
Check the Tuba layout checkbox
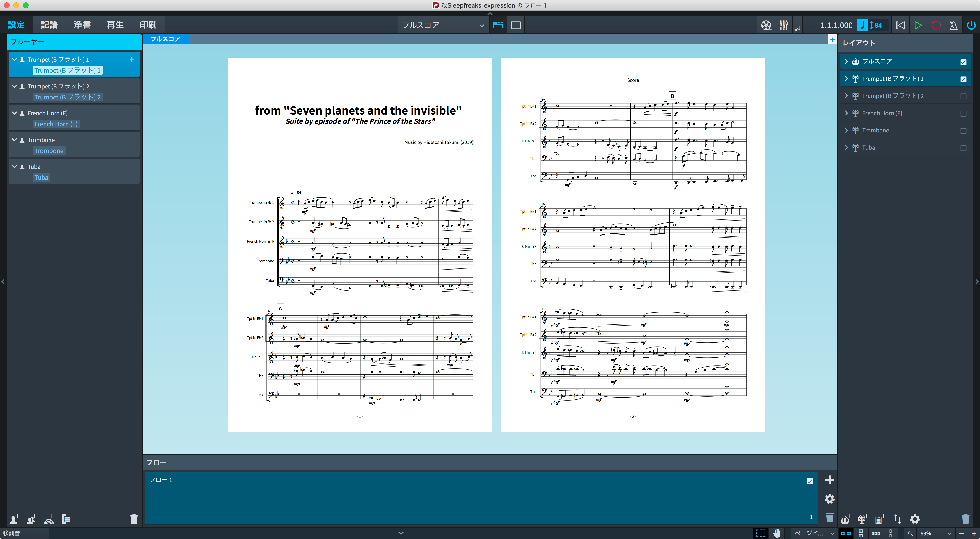[963, 148]
